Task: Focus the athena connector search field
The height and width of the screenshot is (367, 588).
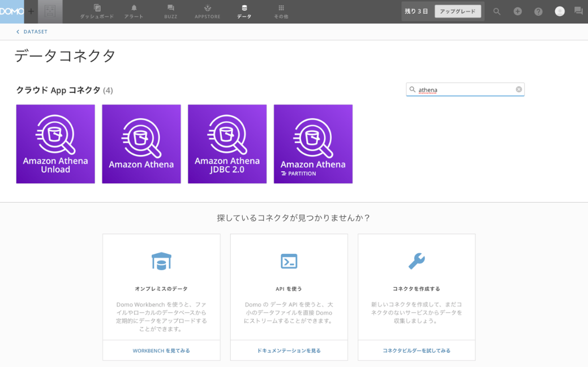Action: pos(465,89)
